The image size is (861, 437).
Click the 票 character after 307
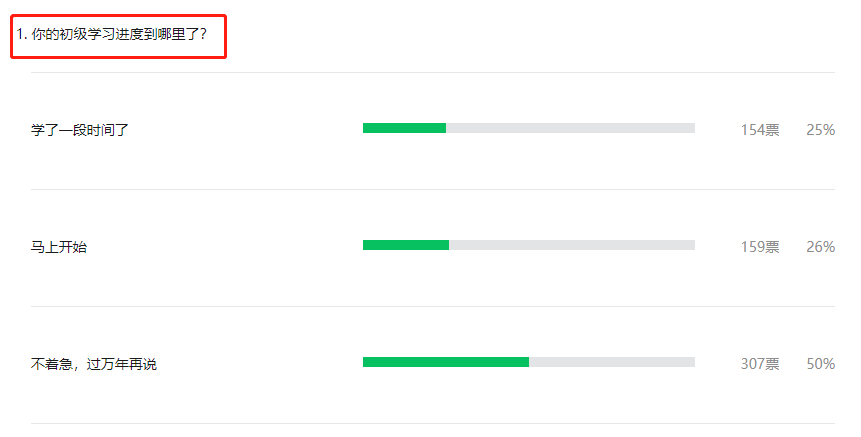(x=773, y=364)
